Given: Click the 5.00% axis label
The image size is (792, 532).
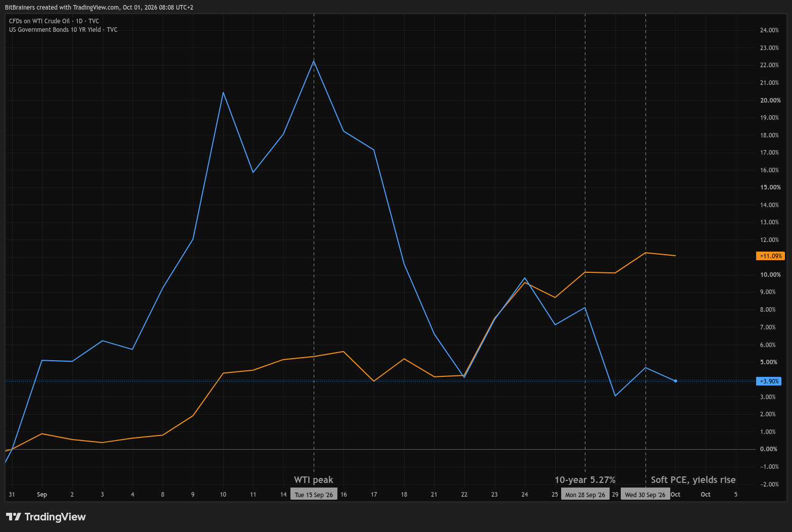Looking at the screenshot, I should pyautogui.click(x=769, y=362).
